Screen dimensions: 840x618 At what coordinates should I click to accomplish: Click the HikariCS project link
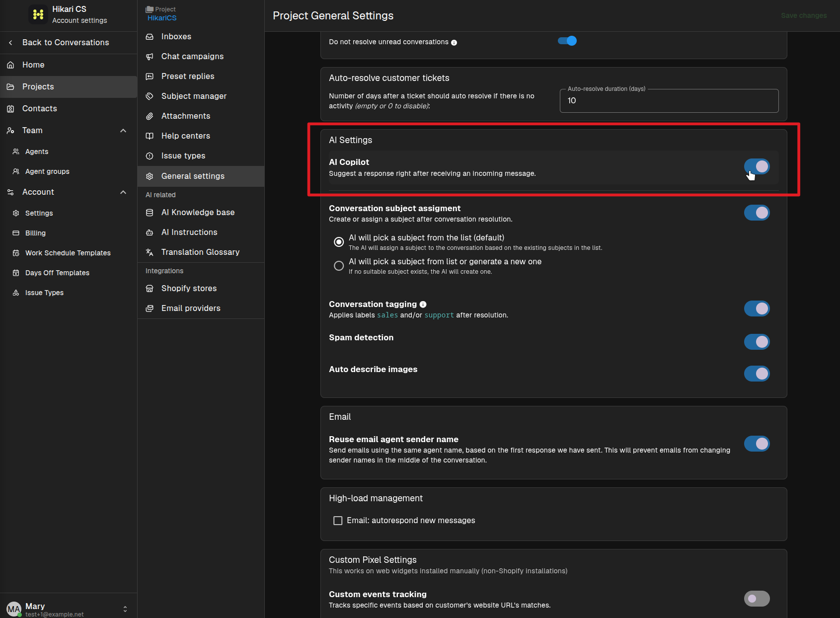pyautogui.click(x=162, y=18)
